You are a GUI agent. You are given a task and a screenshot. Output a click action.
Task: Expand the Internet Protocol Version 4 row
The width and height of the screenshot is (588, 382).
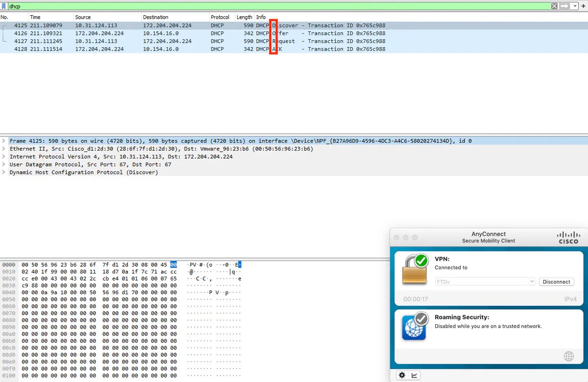click(x=3, y=156)
